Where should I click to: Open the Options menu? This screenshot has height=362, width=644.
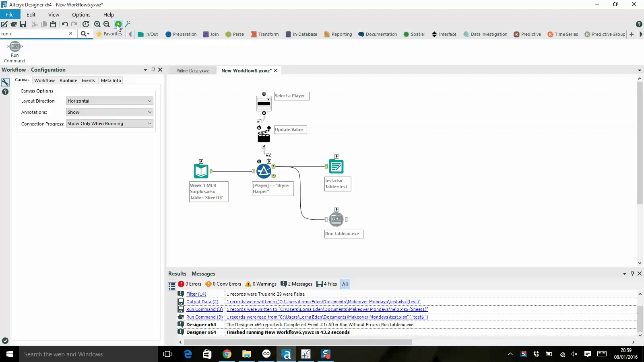pos(81,14)
